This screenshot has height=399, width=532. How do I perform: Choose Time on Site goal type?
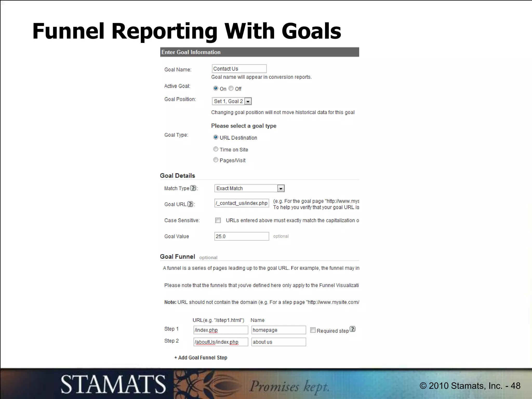tap(216, 149)
